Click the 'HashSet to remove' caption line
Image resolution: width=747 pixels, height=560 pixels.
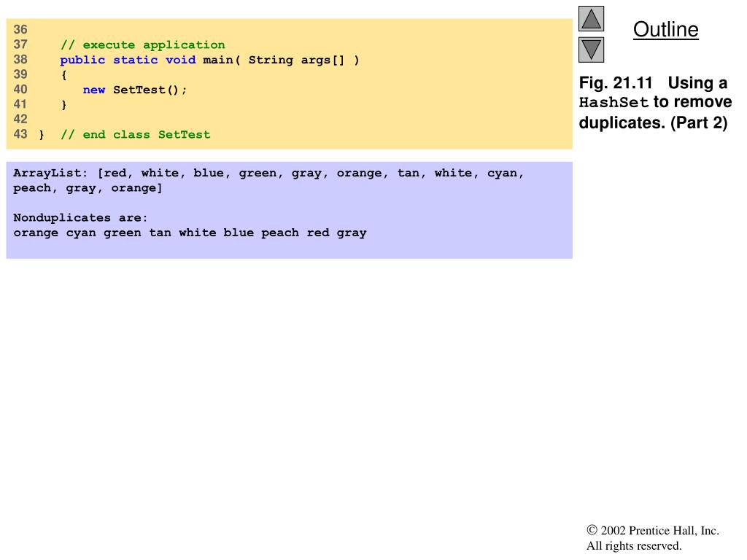(x=655, y=102)
